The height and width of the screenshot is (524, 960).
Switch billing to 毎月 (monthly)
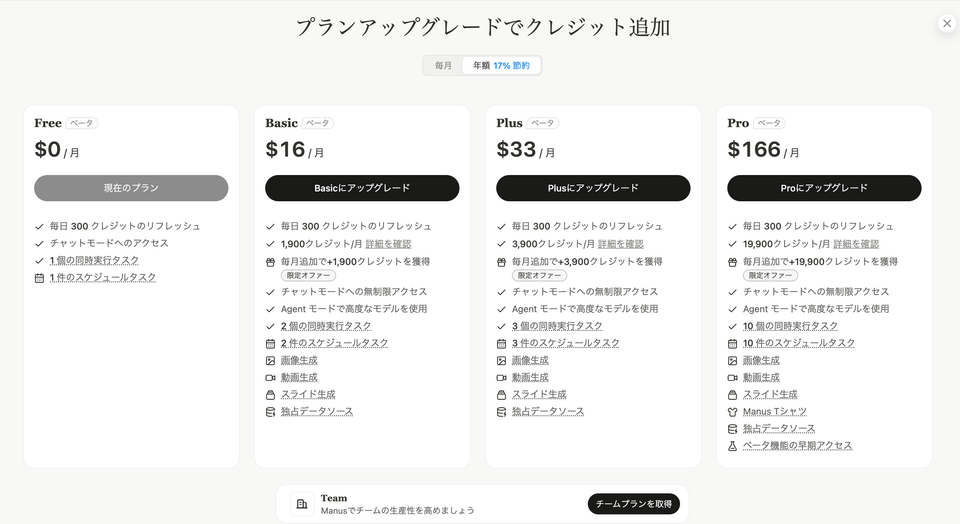(443, 66)
